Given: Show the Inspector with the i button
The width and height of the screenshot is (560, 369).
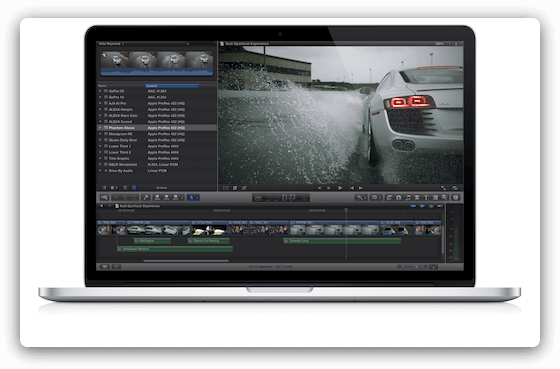Looking at the screenshot, I should coord(456,198).
